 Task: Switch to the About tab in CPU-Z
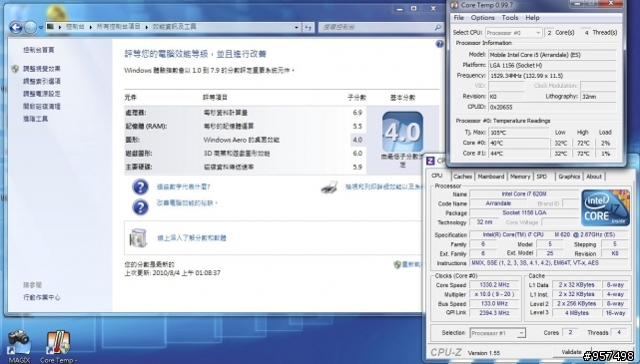pyautogui.click(x=594, y=177)
